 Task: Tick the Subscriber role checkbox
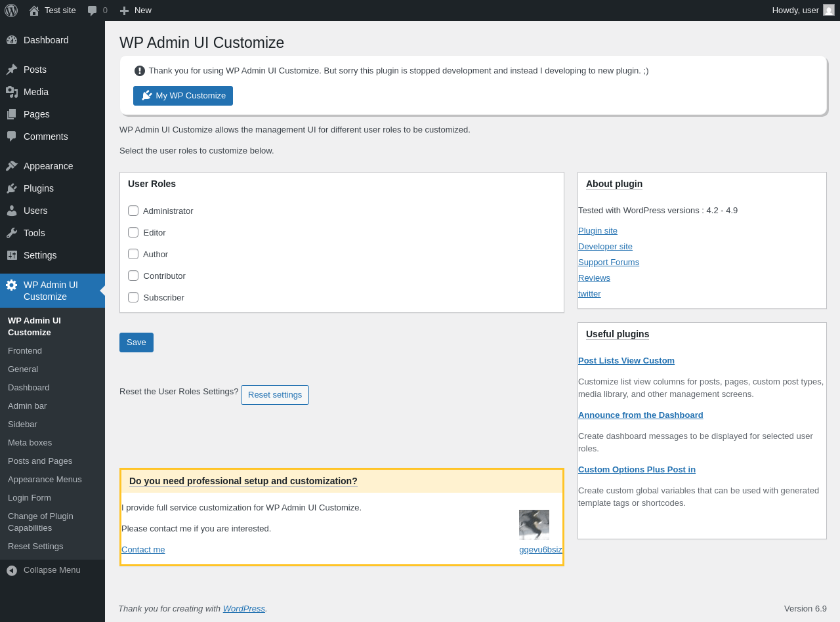pos(133,297)
